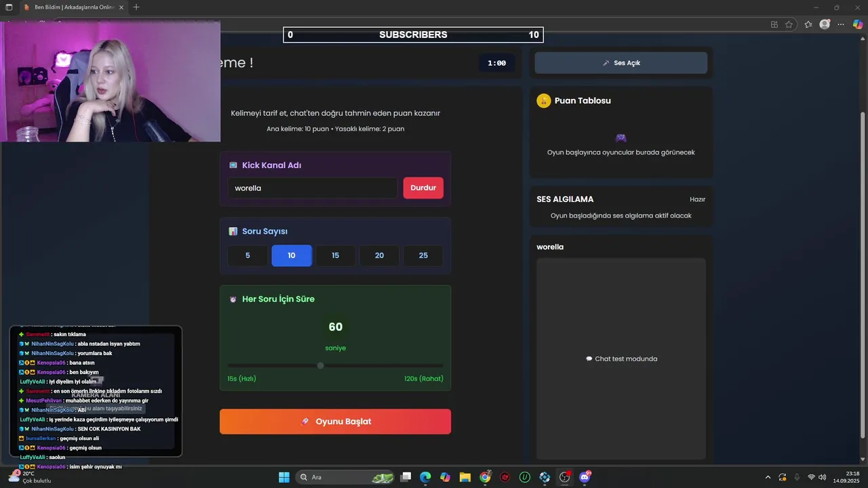Click the taskbar search box Ara
Screen dimensions: 868x488
tap(347, 477)
